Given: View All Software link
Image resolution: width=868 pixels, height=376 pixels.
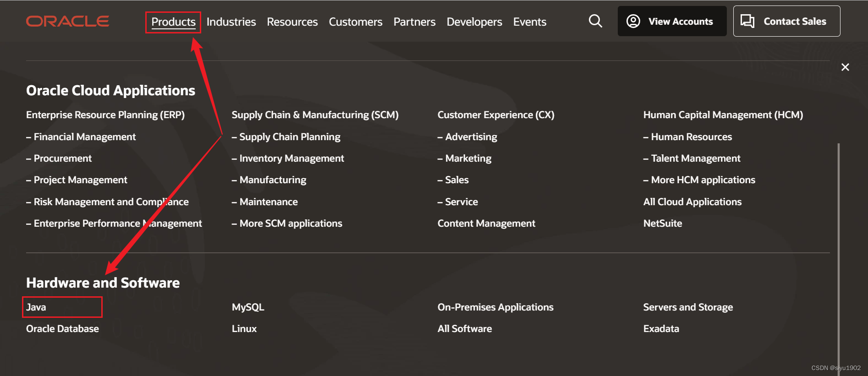Looking at the screenshot, I should pyautogui.click(x=465, y=329).
